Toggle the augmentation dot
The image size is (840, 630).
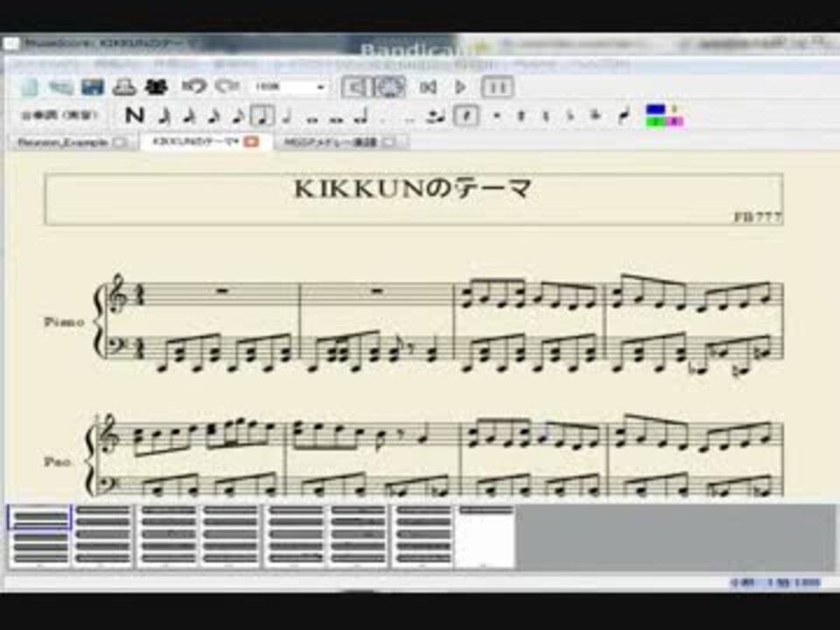[x=382, y=119]
